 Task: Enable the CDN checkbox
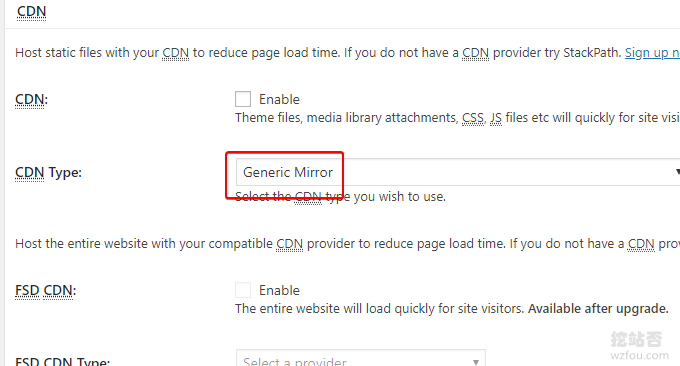tap(243, 99)
